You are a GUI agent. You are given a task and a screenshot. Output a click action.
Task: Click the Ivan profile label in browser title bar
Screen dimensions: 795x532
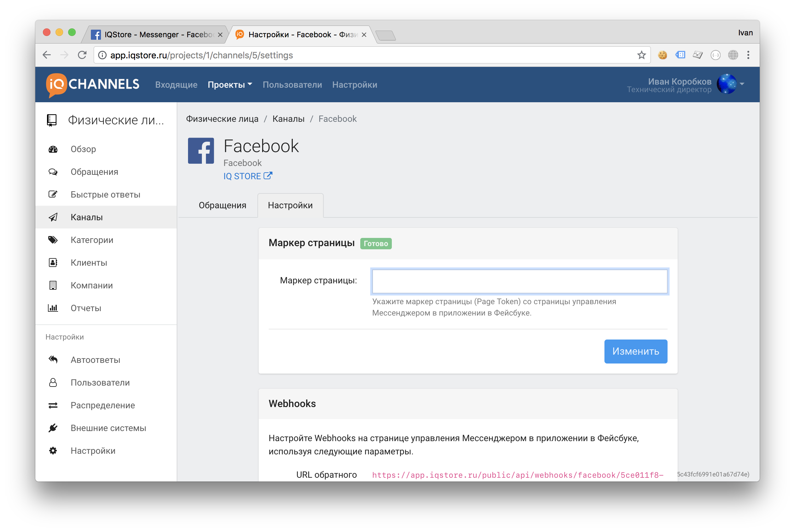[745, 33]
